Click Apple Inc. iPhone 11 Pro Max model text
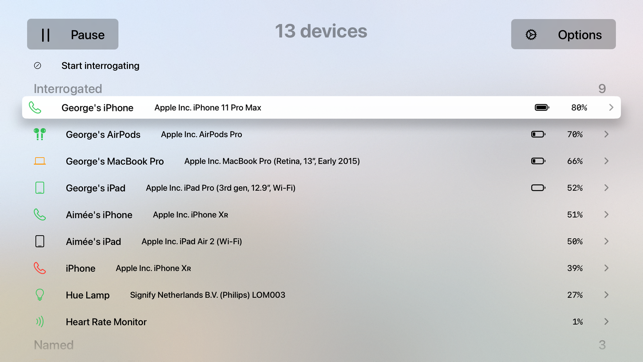This screenshot has width=643, height=362. [x=207, y=108]
